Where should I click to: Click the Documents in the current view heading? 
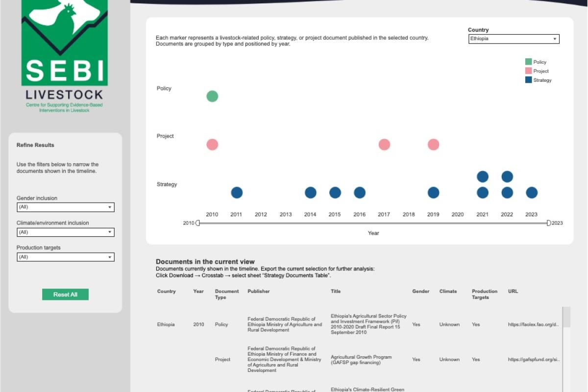coord(205,262)
